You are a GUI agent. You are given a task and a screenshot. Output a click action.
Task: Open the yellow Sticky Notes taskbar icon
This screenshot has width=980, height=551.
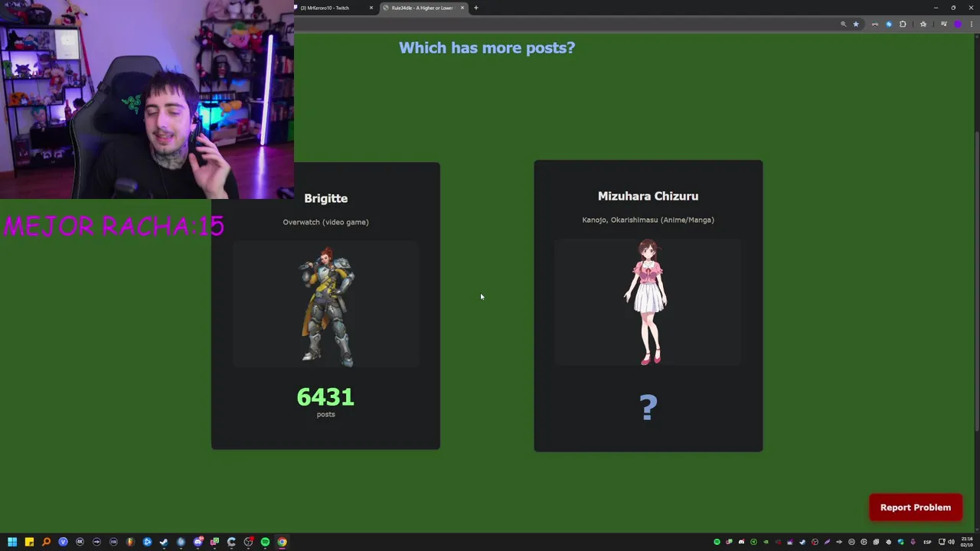(x=29, y=542)
